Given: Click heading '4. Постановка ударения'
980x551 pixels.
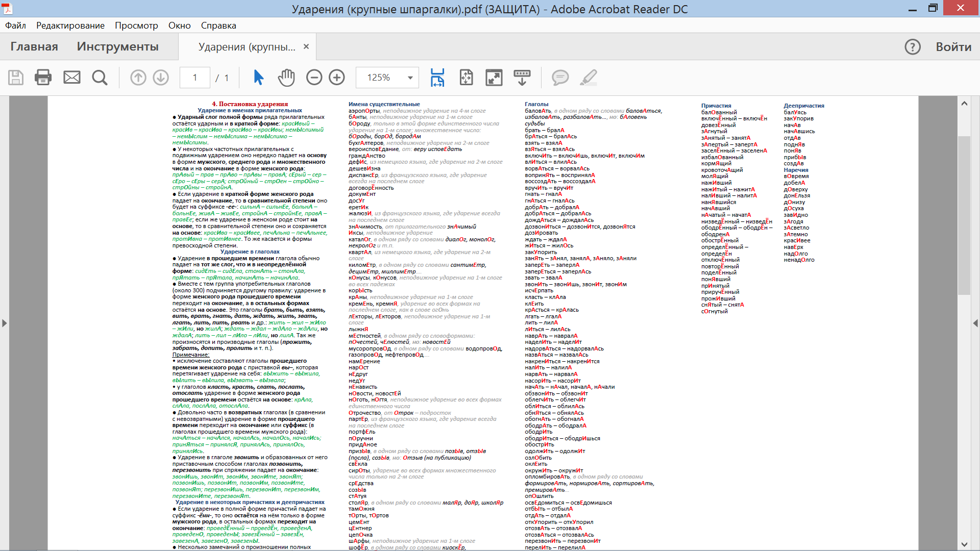Looking at the screenshot, I should point(250,104).
